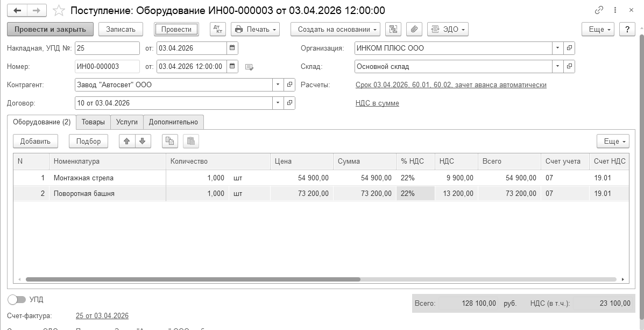Expand the Организация dropdown list
The height and width of the screenshot is (330, 644).
pyautogui.click(x=558, y=48)
